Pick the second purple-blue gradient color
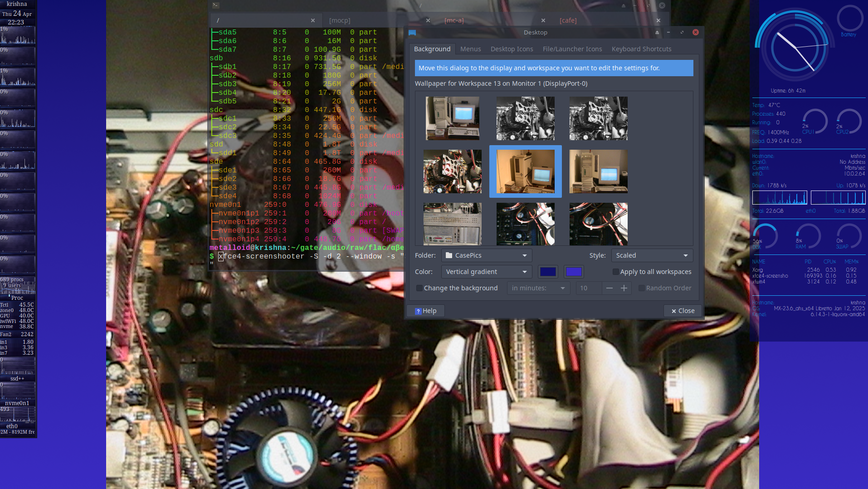 click(x=574, y=272)
